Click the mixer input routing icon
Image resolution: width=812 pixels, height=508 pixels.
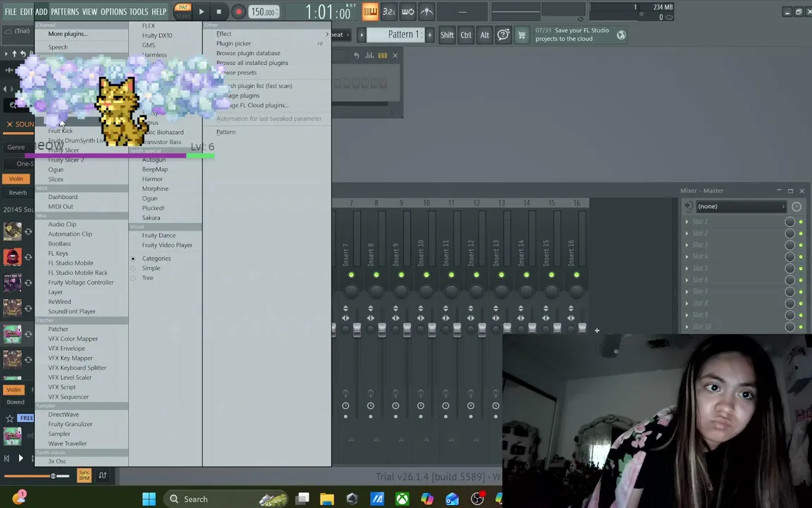[x=688, y=206]
